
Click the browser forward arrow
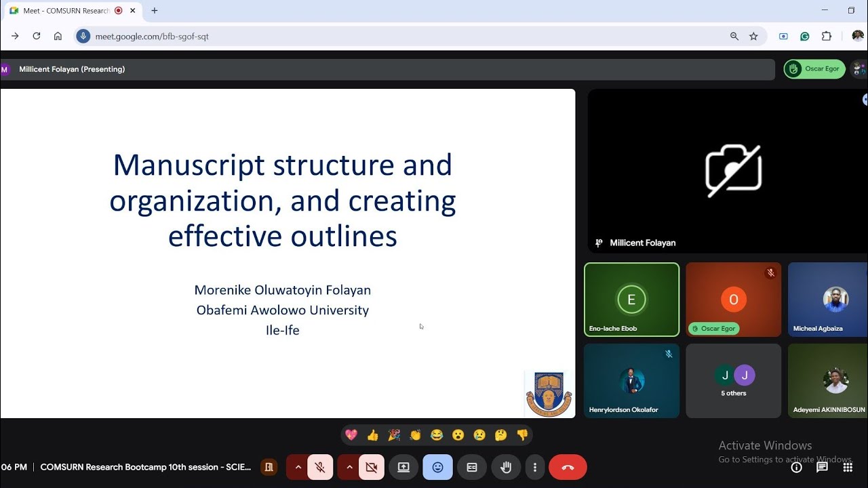point(15,36)
